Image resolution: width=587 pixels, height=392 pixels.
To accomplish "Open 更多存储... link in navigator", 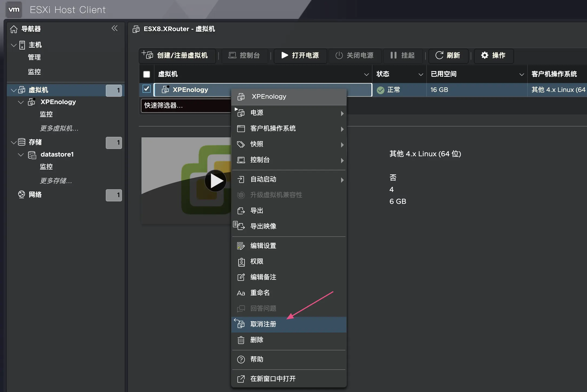I will pos(56,181).
